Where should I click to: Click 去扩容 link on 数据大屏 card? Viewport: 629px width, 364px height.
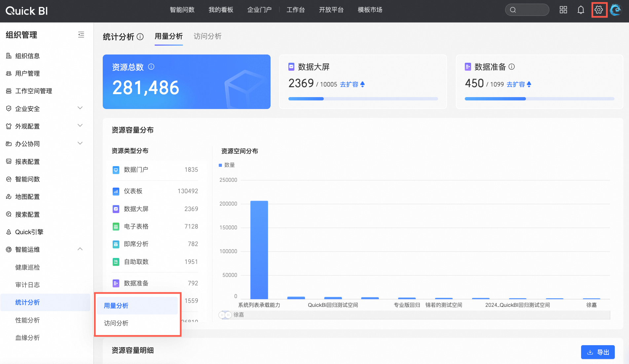pos(352,84)
